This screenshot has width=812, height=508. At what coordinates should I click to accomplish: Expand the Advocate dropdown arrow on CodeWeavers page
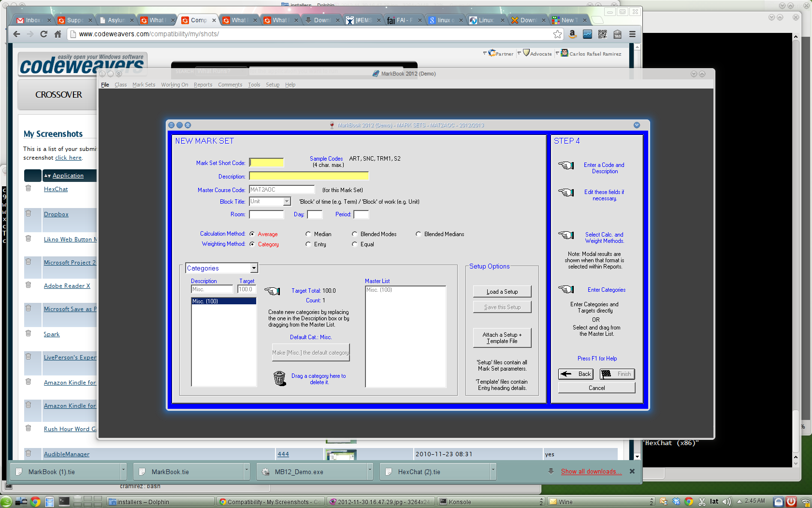(x=519, y=53)
